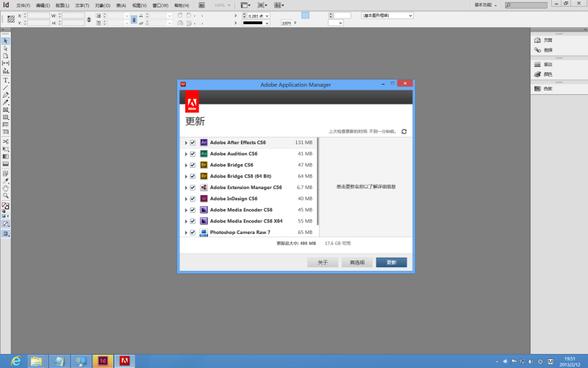Select the Direct Selection tool (white arrow)

6,49
